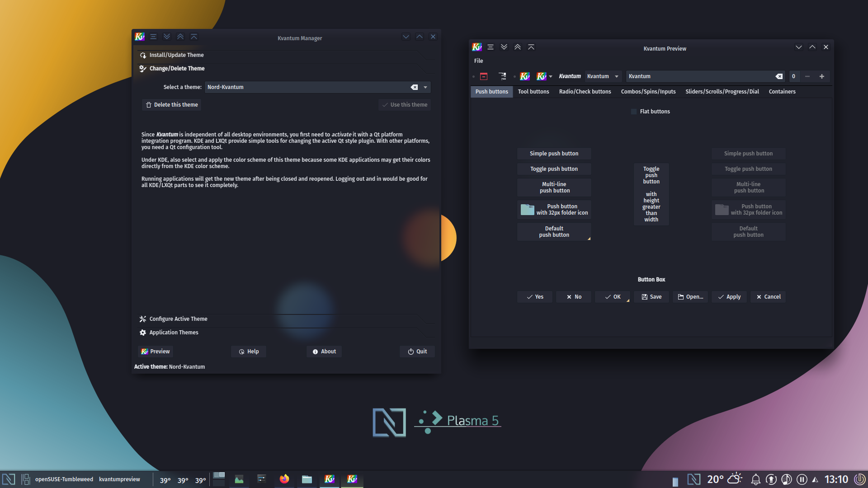The image size is (868, 488).
Task: Click the spin box value field showing 0
Action: 794,76
